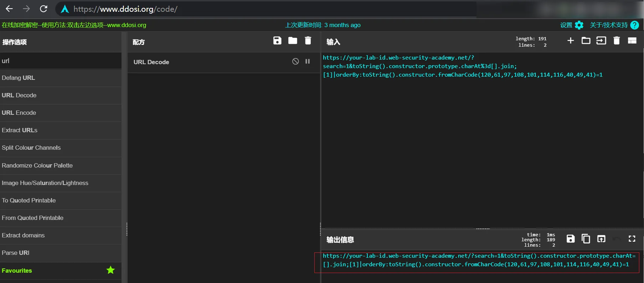Viewport: 644px width, 283px height.
Task: Click the decoded output text
Action: tap(479, 260)
